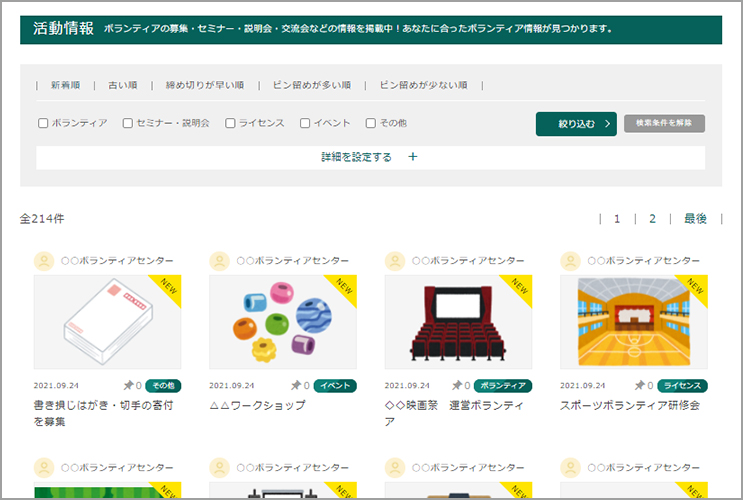Check the ボランティア checkbox

click(x=43, y=123)
